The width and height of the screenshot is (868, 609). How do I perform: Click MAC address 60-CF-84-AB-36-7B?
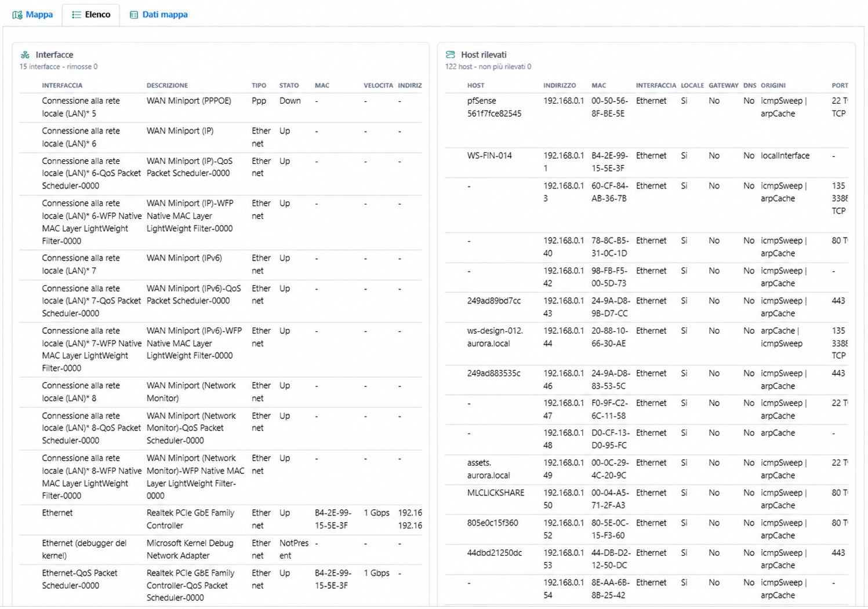point(610,192)
